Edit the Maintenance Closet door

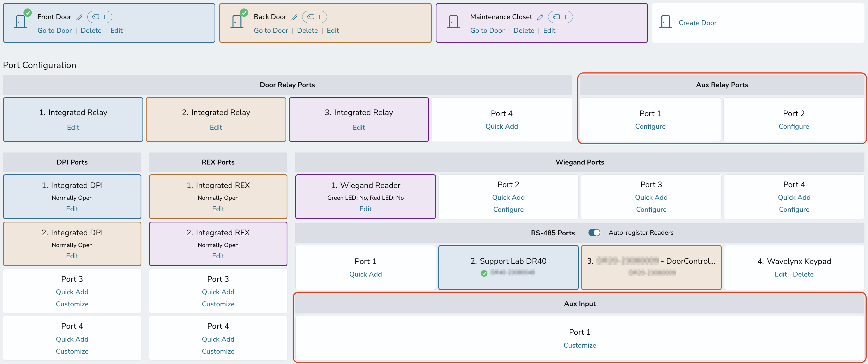[549, 30]
